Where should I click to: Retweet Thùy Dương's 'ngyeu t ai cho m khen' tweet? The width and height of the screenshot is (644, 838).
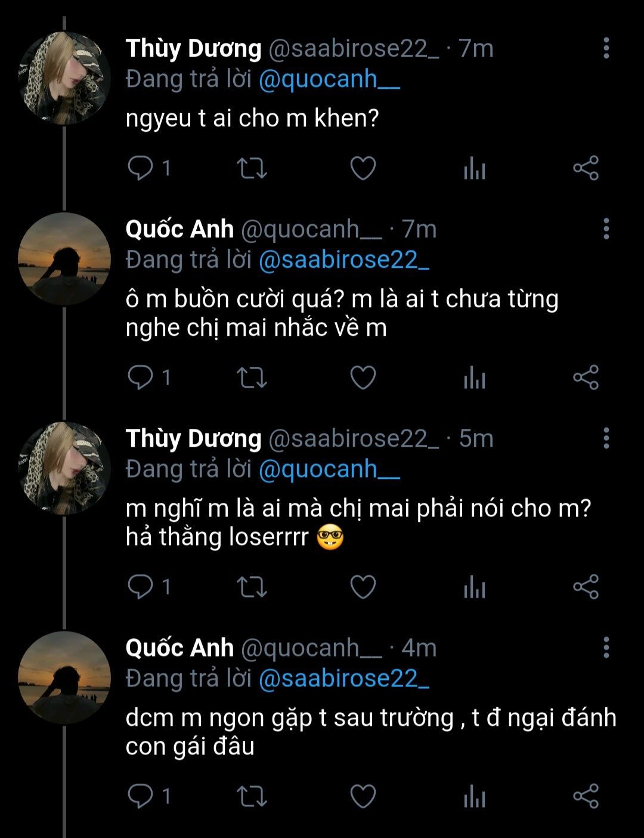[252, 168]
